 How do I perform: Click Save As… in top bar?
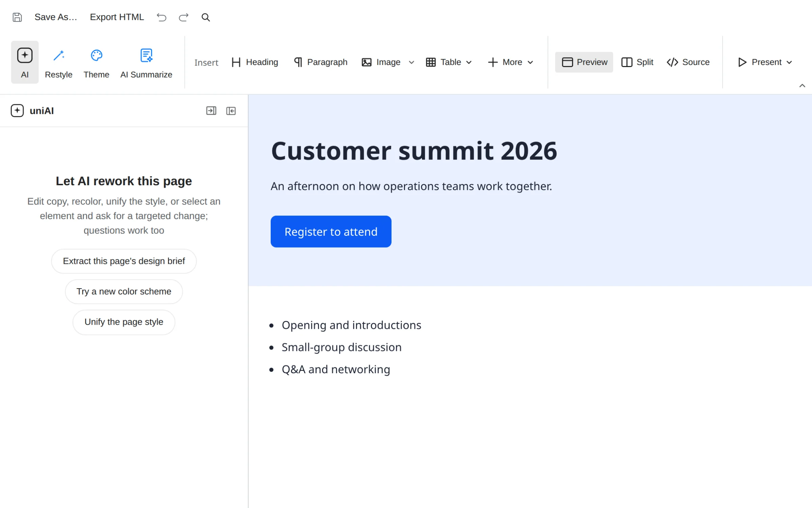(x=56, y=17)
